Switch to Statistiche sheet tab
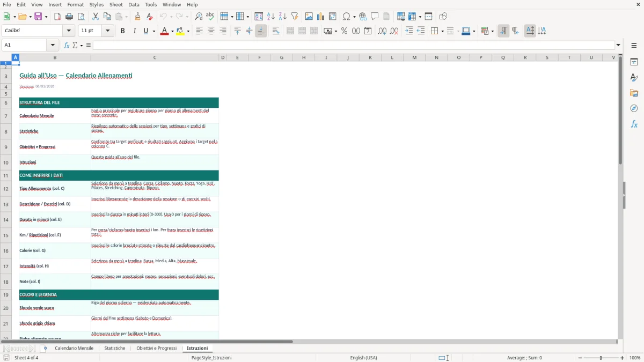The image size is (644, 362). point(115,349)
